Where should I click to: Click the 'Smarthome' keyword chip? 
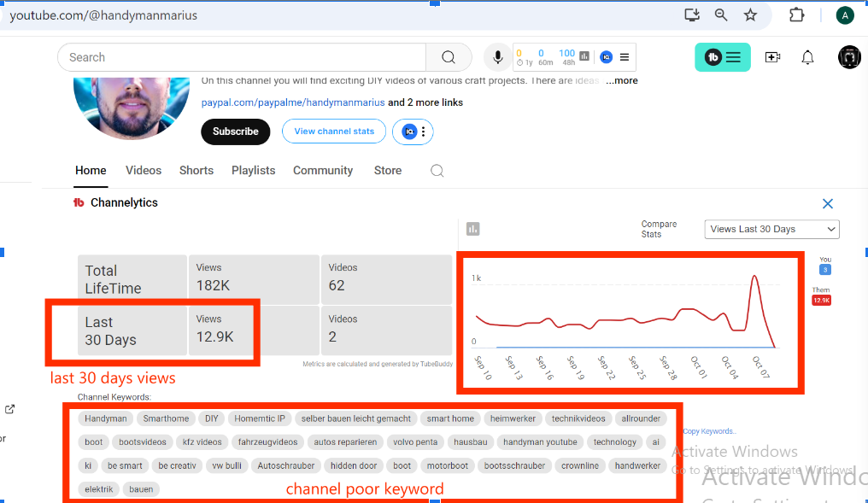tap(166, 419)
